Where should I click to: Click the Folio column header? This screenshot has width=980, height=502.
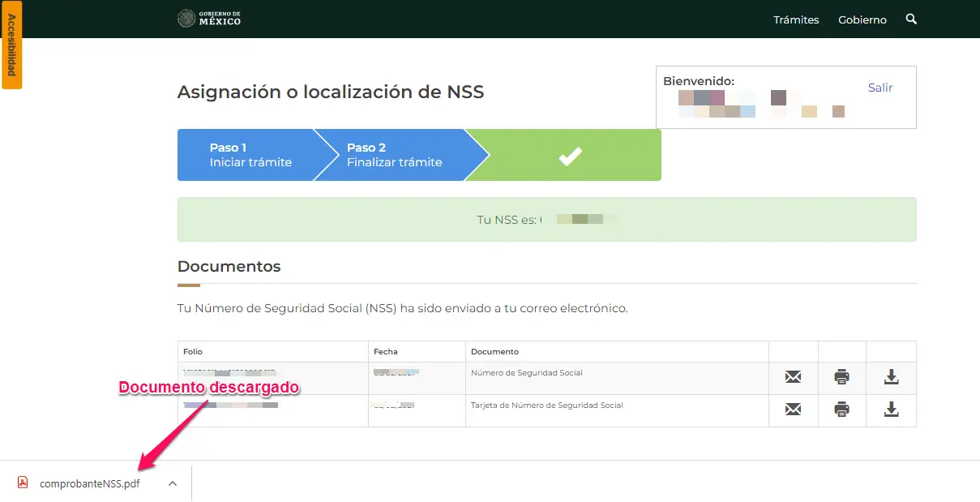(x=193, y=352)
